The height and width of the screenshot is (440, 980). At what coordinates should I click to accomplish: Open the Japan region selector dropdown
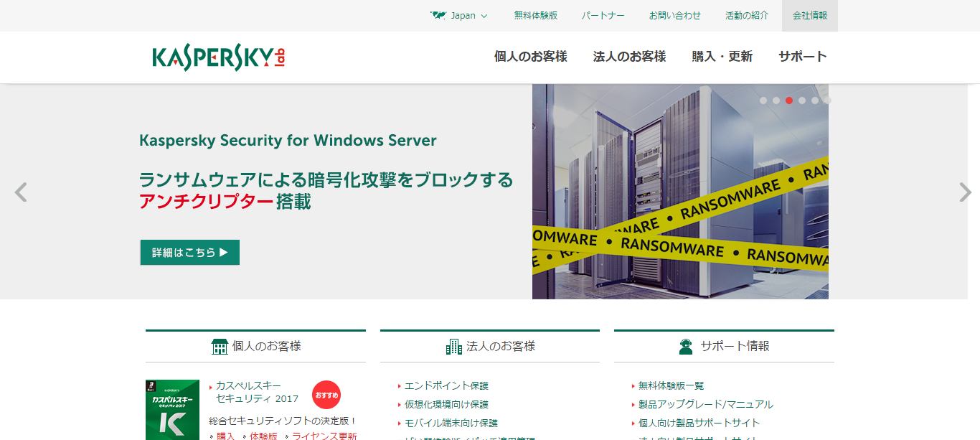pos(459,15)
